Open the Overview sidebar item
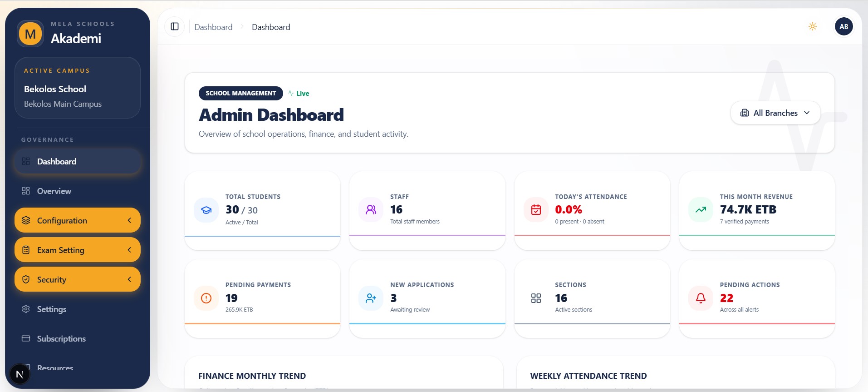 pos(78,191)
